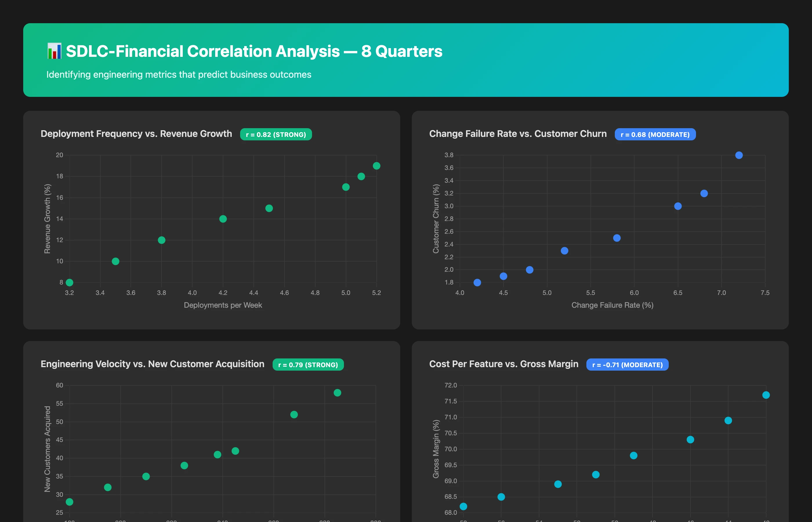Viewport: 812px width, 522px height.
Task: Click the r = 0.82 (STRONG) badge
Action: [276, 134]
